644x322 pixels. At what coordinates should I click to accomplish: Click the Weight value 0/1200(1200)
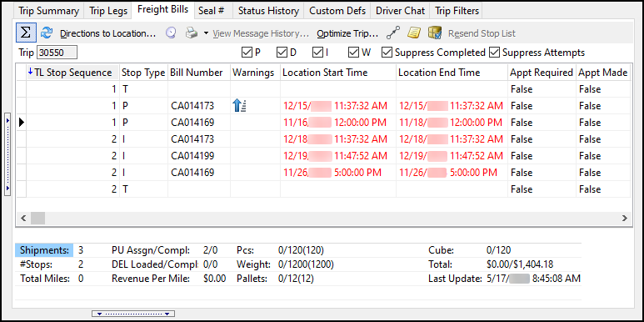click(x=306, y=264)
